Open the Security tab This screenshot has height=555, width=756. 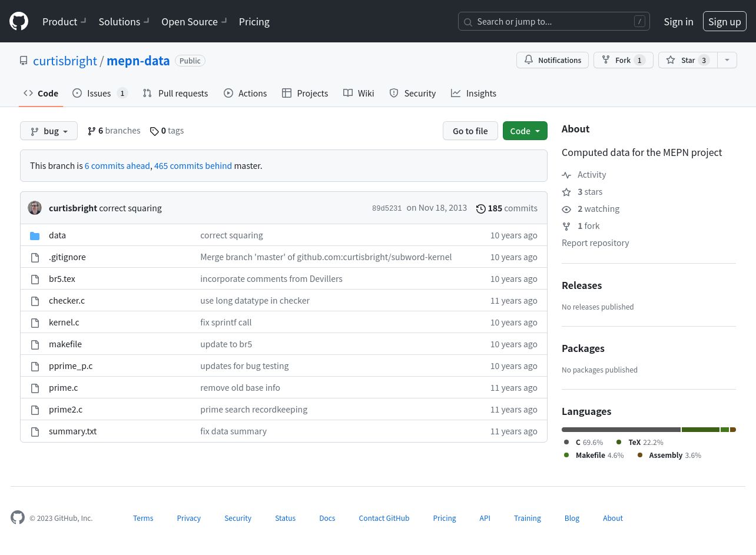[x=413, y=93]
